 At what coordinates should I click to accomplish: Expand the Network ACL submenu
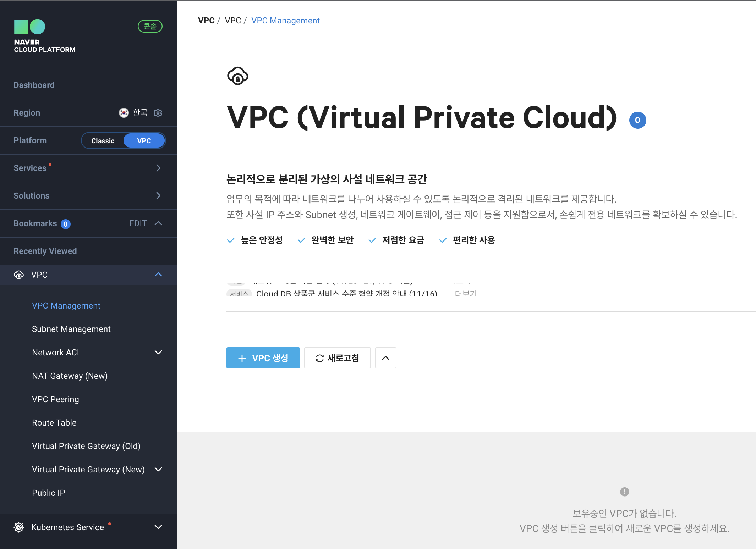(159, 353)
